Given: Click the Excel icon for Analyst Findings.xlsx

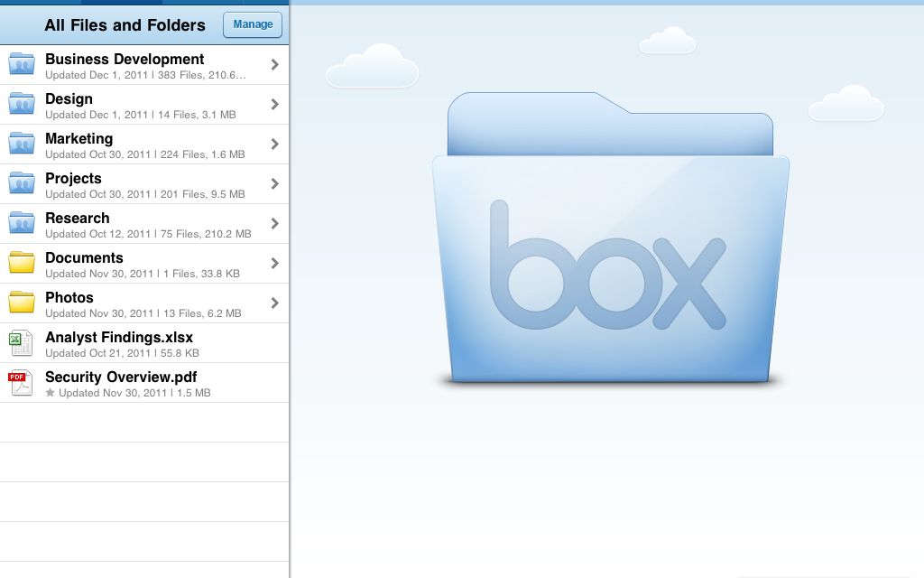Looking at the screenshot, I should pos(20,343).
